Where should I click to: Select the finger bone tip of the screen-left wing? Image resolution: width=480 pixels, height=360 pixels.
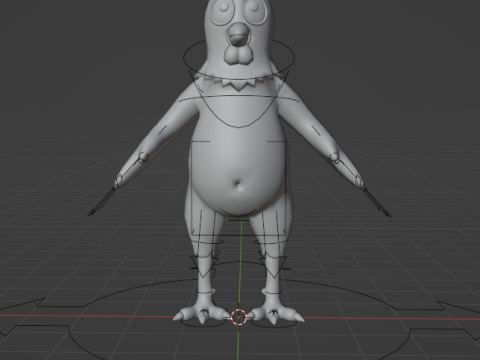(91, 212)
